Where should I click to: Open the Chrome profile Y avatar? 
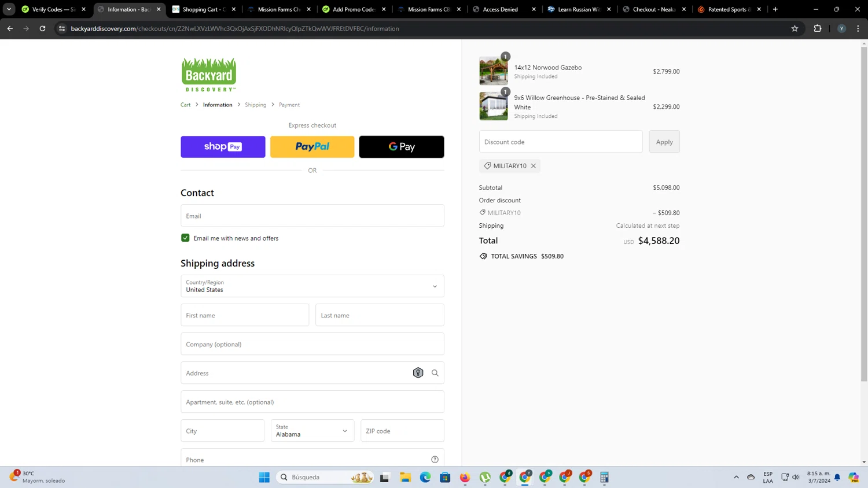point(841,28)
